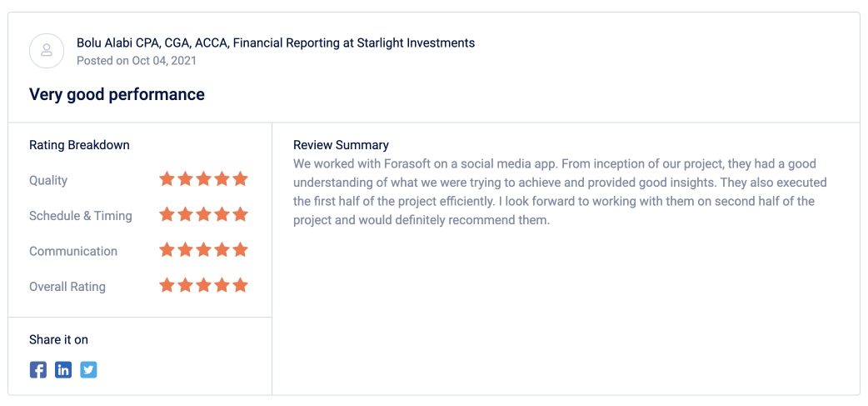This screenshot has width=868, height=406.
Task: Click the Schedule & Timing label
Action: click(81, 216)
